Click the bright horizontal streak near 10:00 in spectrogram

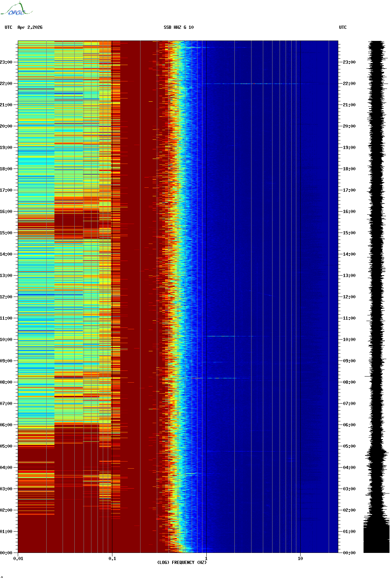point(231,336)
